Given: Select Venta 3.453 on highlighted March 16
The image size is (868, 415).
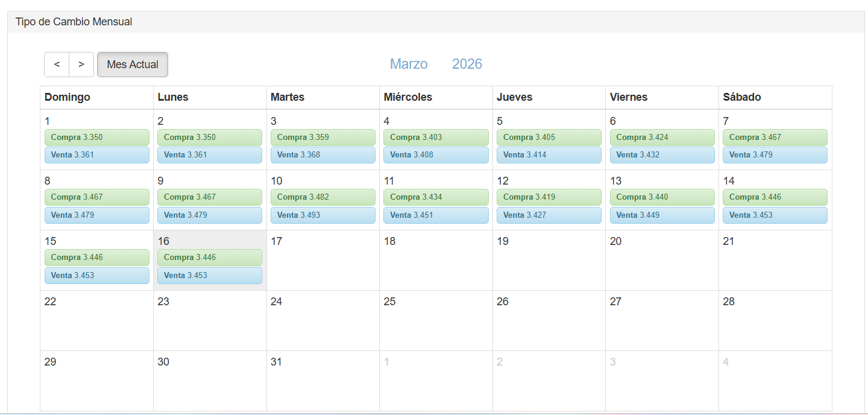Looking at the screenshot, I should 209,276.
